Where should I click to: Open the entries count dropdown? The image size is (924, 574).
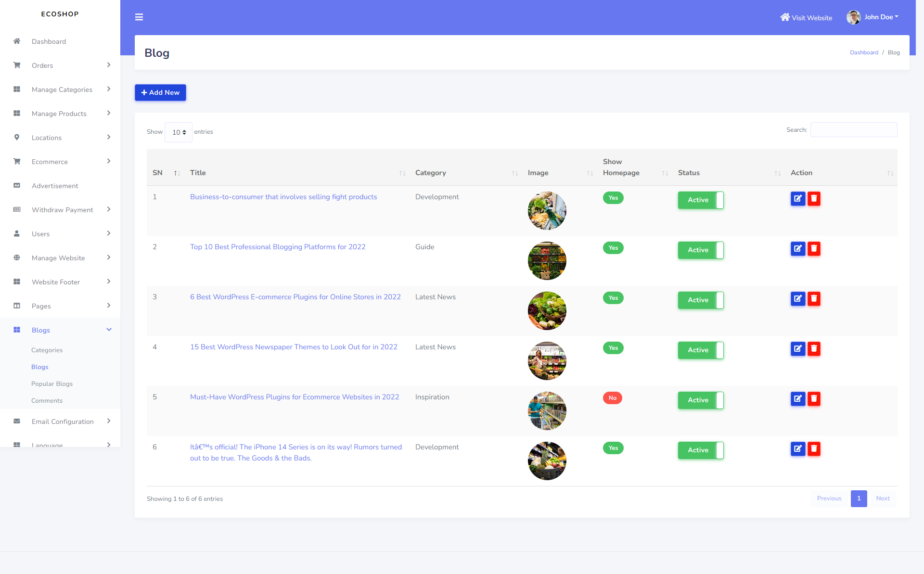[178, 132]
